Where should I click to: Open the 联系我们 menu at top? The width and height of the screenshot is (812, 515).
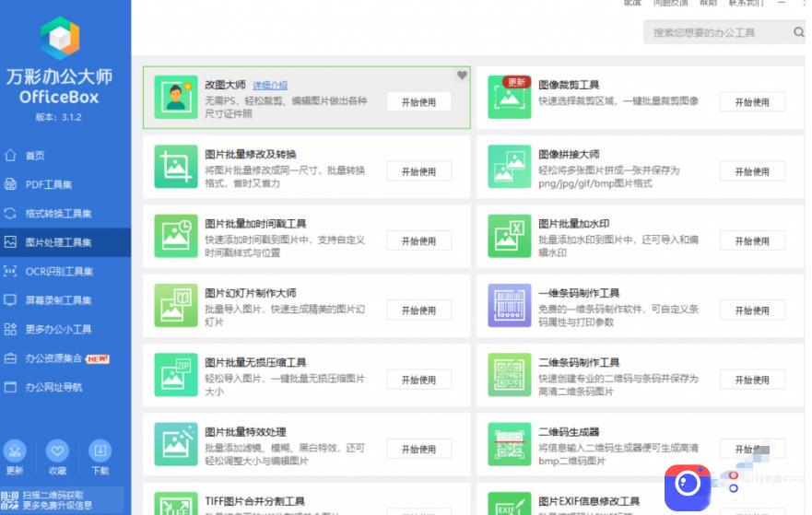click(x=747, y=3)
